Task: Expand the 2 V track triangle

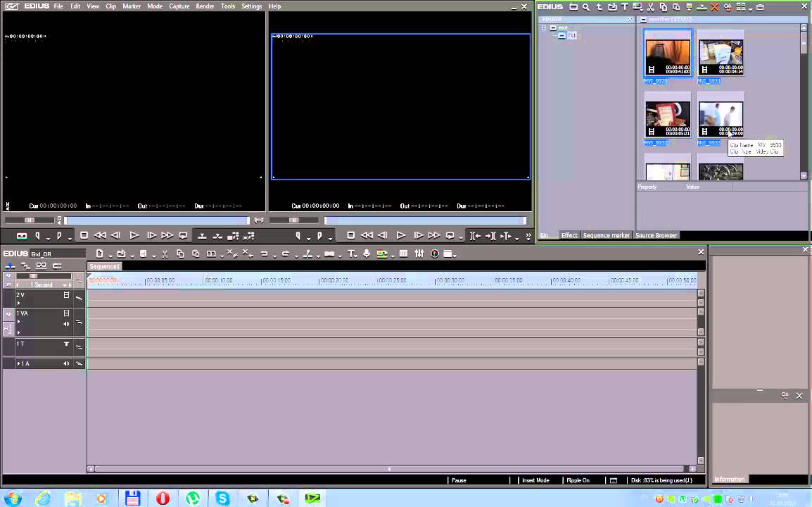Action: (18, 303)
